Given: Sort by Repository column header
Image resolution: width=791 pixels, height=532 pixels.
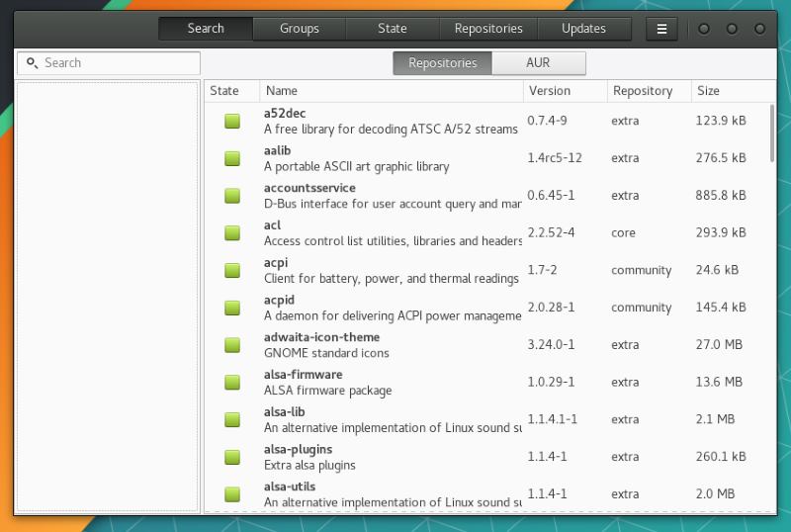Looking at the screenshot, I should point(649,91).
